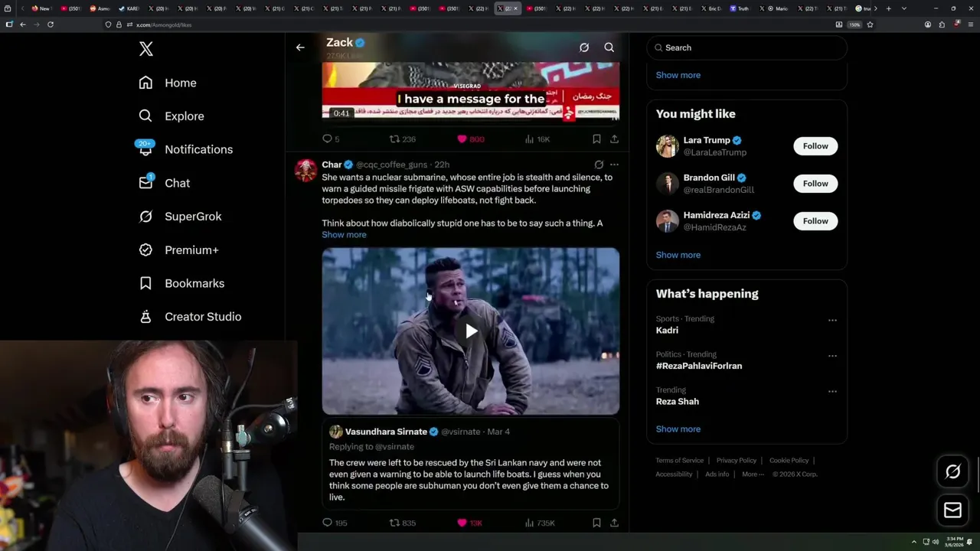
Task: Show more under You might like
Action: click(x=678, y=255)
